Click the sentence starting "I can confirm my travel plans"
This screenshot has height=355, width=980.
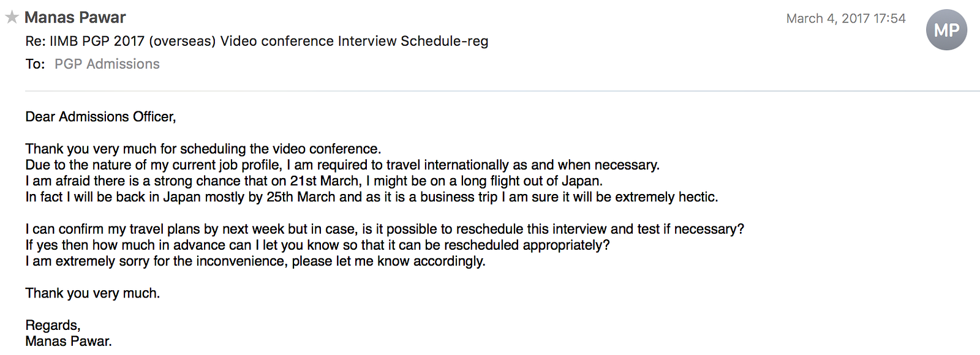(x=384, y=229)
